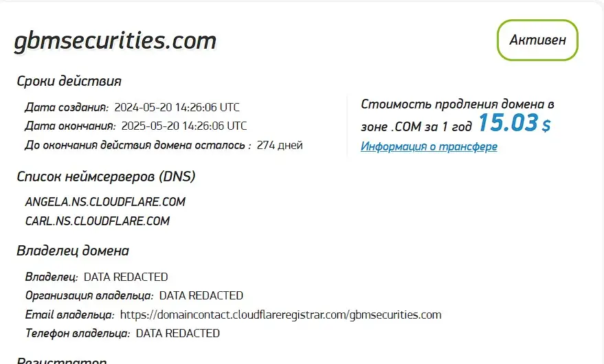This screenshot has width=604, height=364.
Task: Click the "Владелец домена" section heading
Action: click(x=73, y=251)
